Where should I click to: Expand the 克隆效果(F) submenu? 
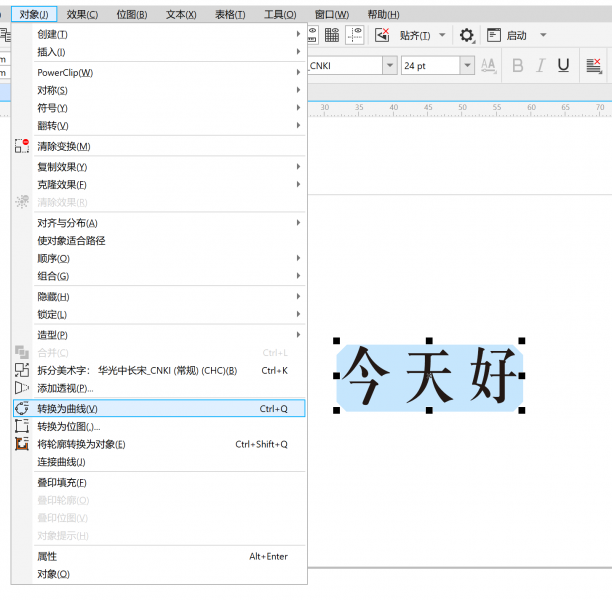[x=169, y=185]
